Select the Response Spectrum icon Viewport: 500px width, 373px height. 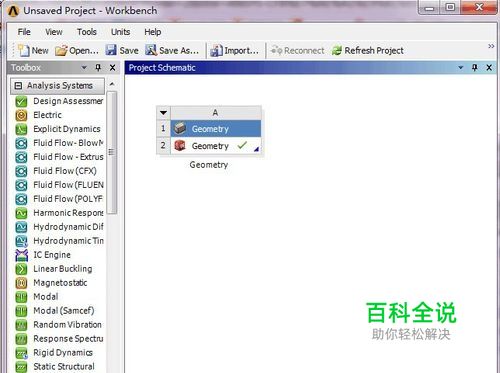(21, 339)
